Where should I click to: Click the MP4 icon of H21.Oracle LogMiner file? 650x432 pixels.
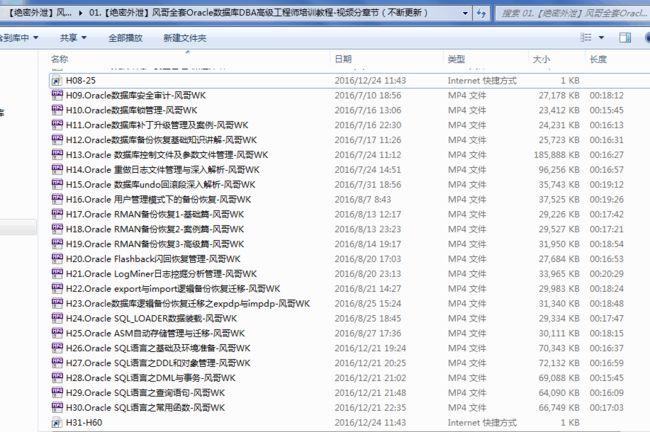click(x=57, y=274)
